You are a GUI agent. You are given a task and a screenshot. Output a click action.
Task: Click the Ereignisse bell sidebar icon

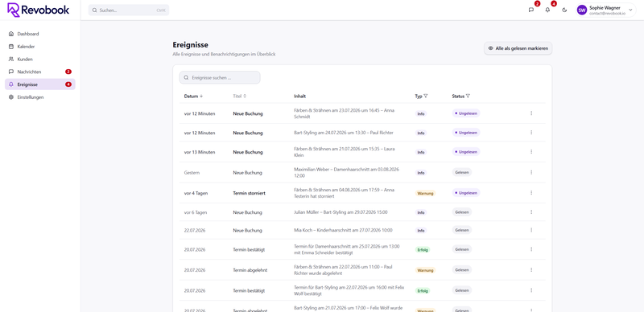11,84
